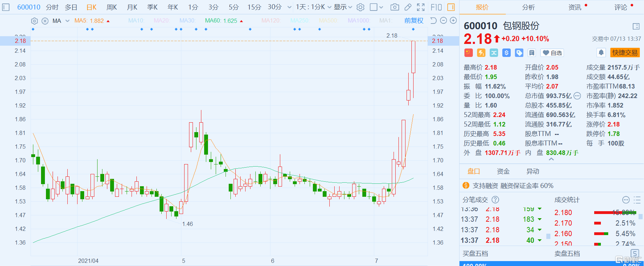The image size is (644, 266).
Task: Open chart settings gear in top toolbar
Action: click(360, 7)
